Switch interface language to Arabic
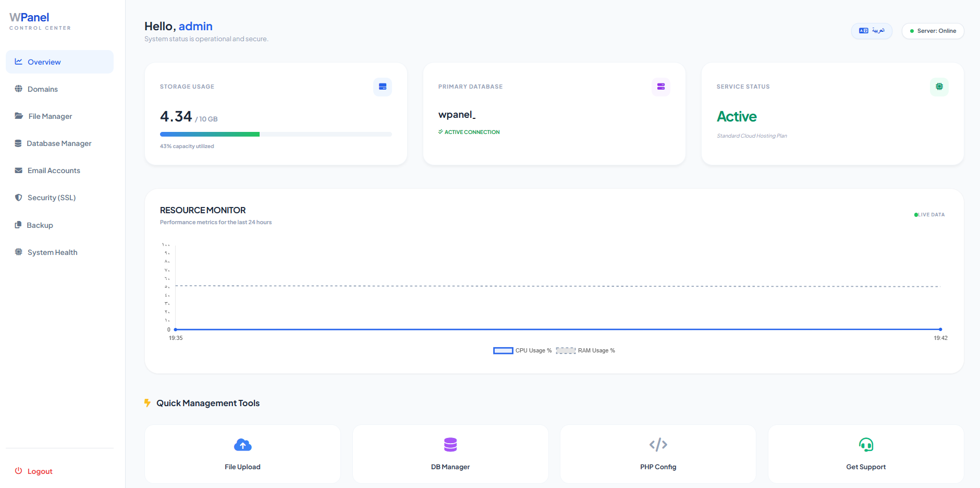The height and width of the screenshot is (488, 980). point(871,31)
